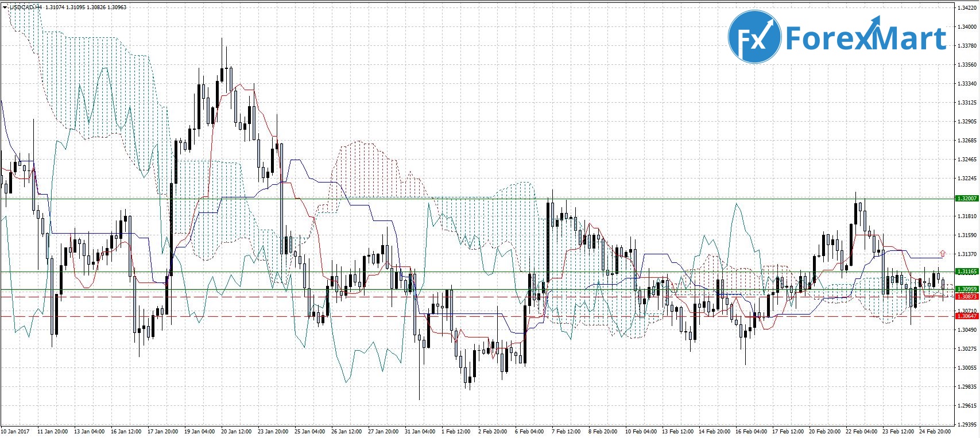The image size is (980, 438).
Task: Select the green 1.32007 price level tag
Action: 966,199
